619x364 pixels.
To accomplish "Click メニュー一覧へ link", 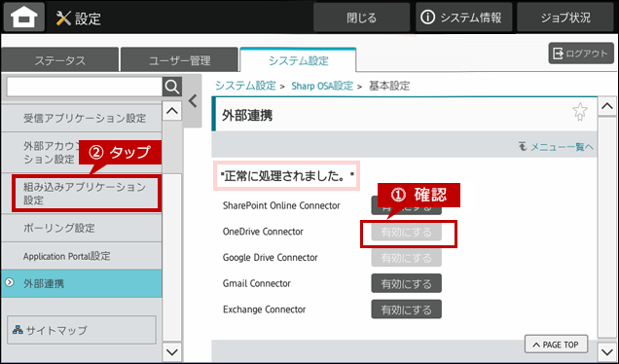I will pyautogui.click(x=557, y=147).
